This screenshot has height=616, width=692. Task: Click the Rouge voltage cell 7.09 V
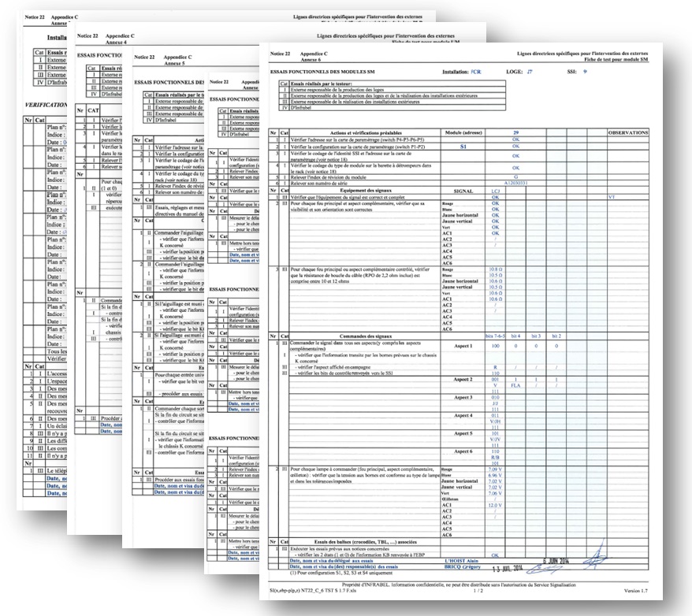tap(495, 469)
